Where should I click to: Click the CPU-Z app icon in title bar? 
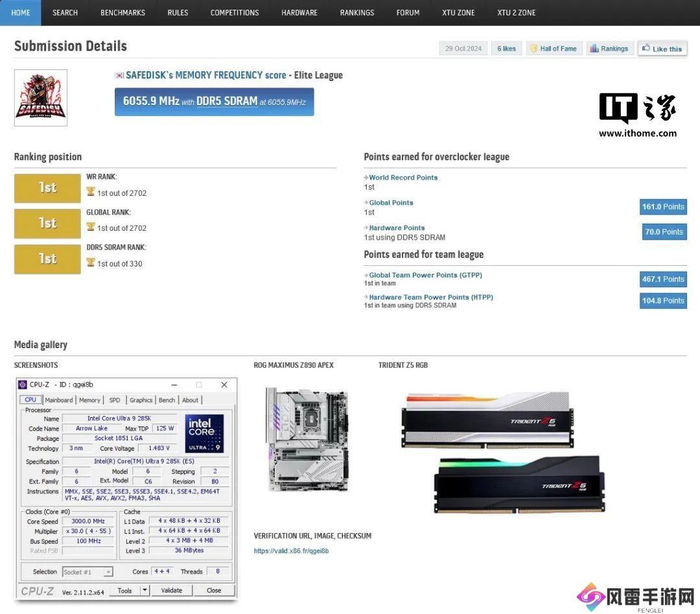[23, 384]
